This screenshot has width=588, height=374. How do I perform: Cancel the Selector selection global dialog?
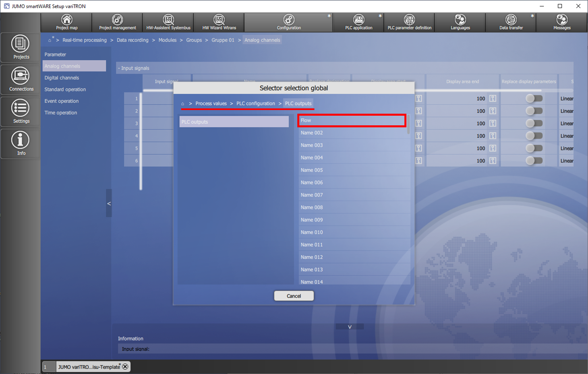tap(294, 296)
